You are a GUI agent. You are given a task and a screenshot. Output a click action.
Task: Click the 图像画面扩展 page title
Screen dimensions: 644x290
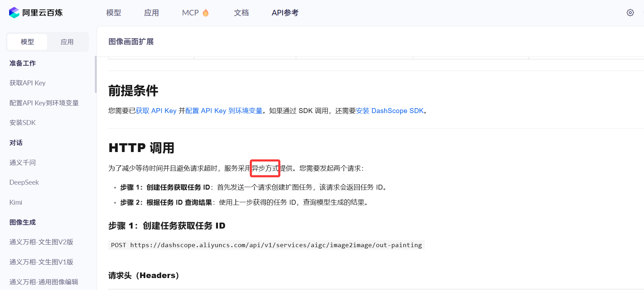click(x=131, y=41)
